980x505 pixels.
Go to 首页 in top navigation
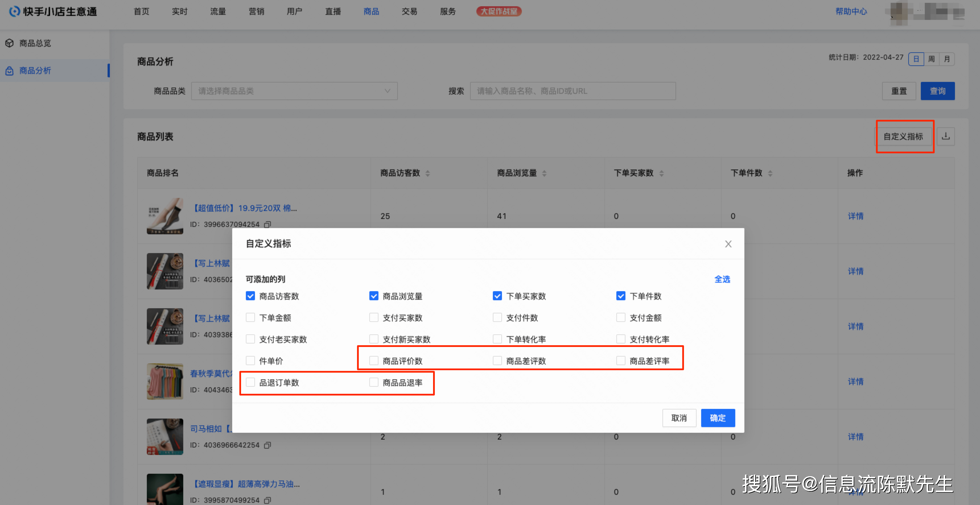point(141,11)
